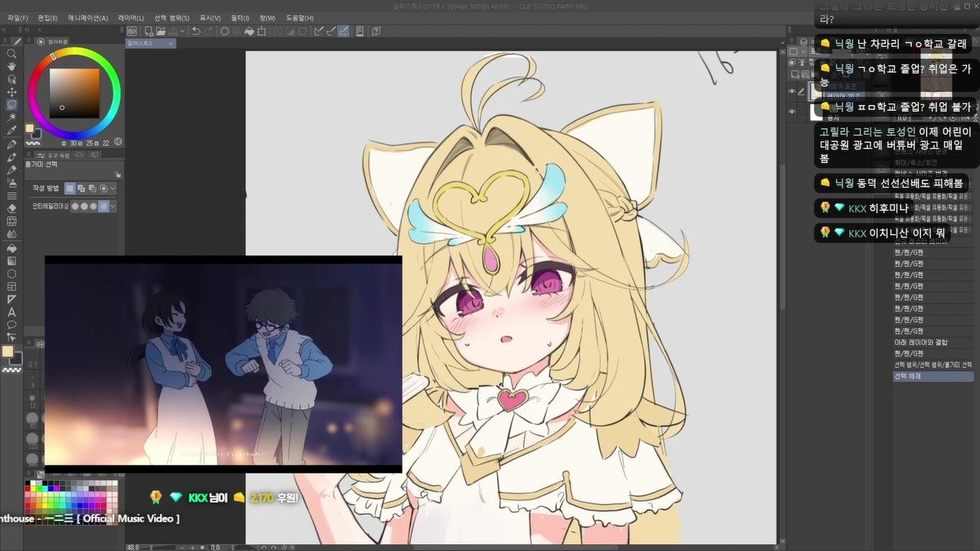
Task: Open the color wheel panel menu
Action: tap(29, 41)
